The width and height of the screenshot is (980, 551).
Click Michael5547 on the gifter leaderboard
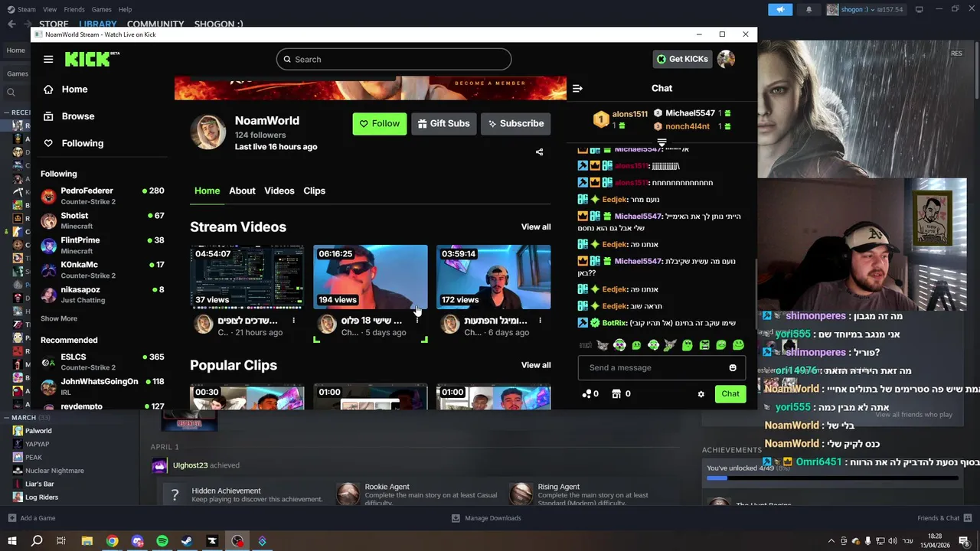click(691, 113)
